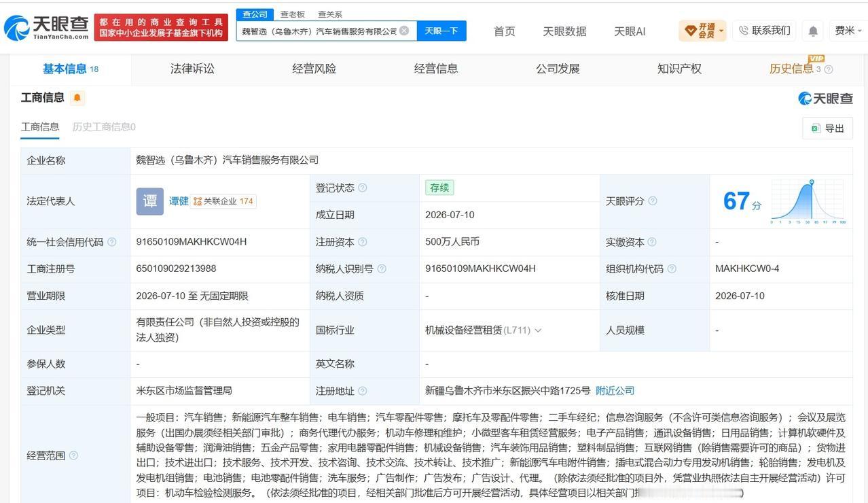Click the help icon beside 天眼评分

(653, 201)
